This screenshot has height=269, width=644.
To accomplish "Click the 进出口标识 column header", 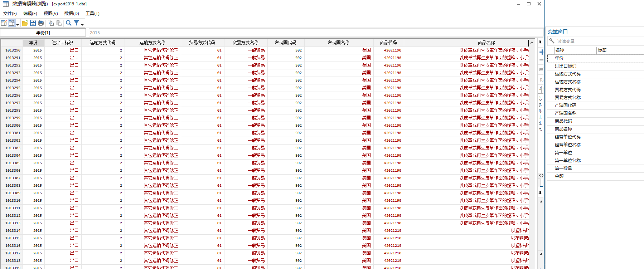I will tap(62, 43).
